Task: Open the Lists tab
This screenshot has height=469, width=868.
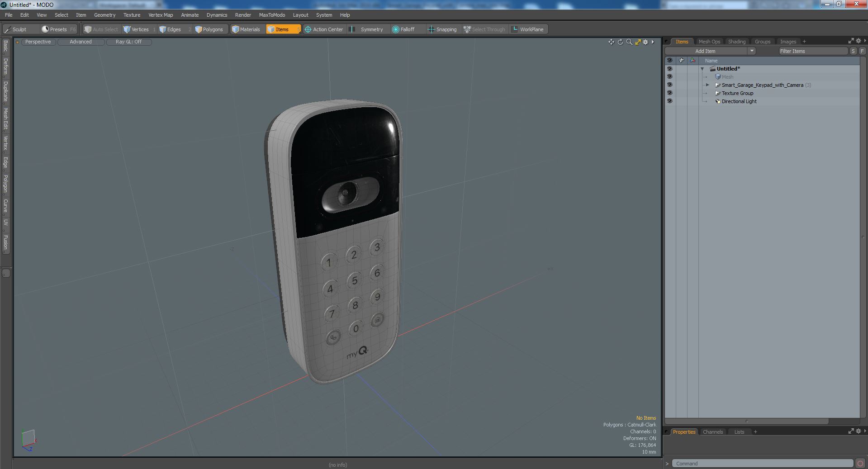Action: (x=739, y=432)
